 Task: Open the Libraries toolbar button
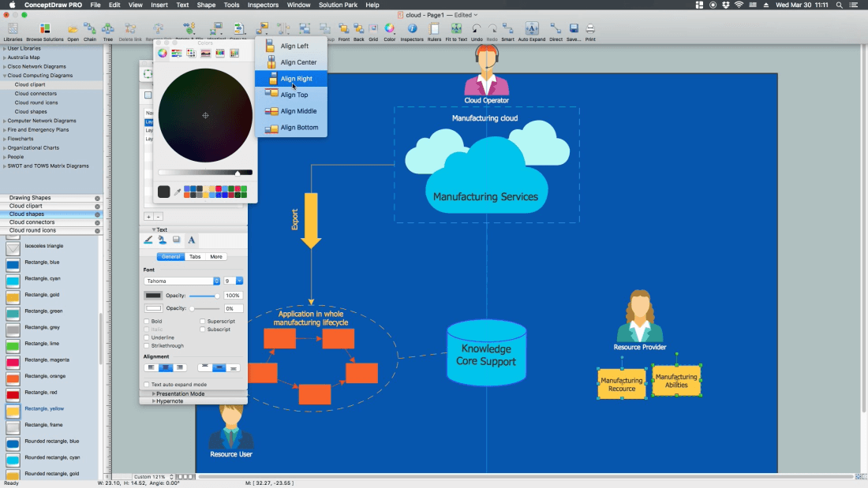point(13,30)
